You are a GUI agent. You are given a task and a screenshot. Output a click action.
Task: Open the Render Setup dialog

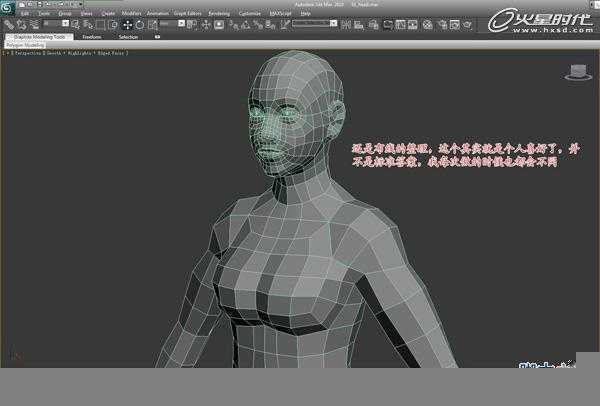tap(443, 25)
